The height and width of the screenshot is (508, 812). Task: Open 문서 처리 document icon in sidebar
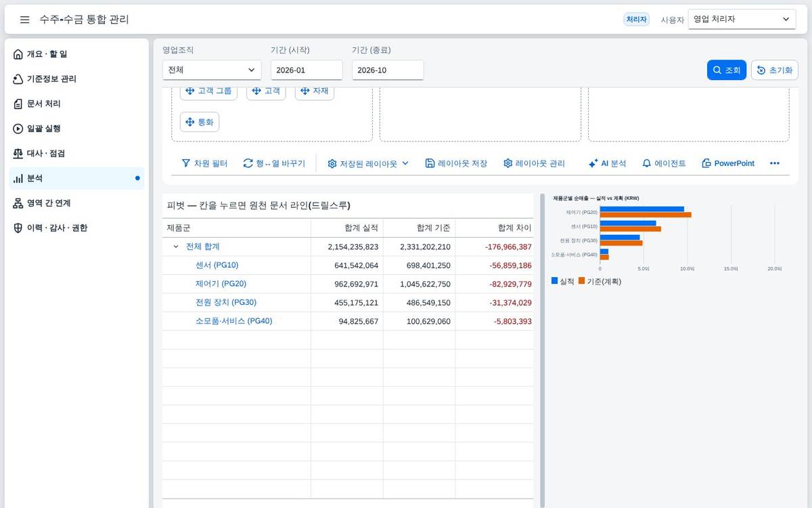point(18,104)
